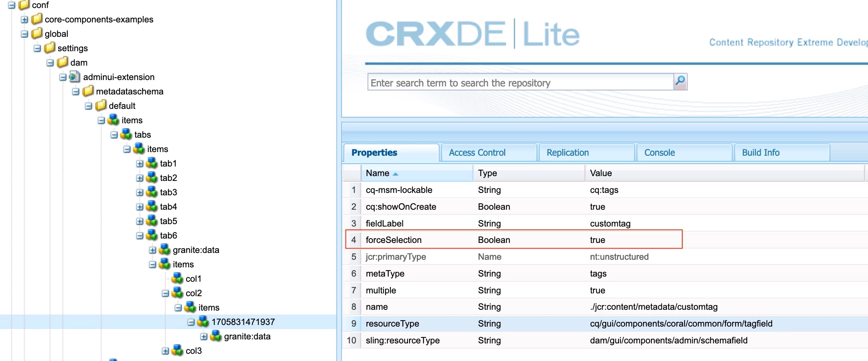Select the dam/gui/components/admin/schemafield value
Image resolution: width=868 pixels, height=361 pixels.
(669, 340)
